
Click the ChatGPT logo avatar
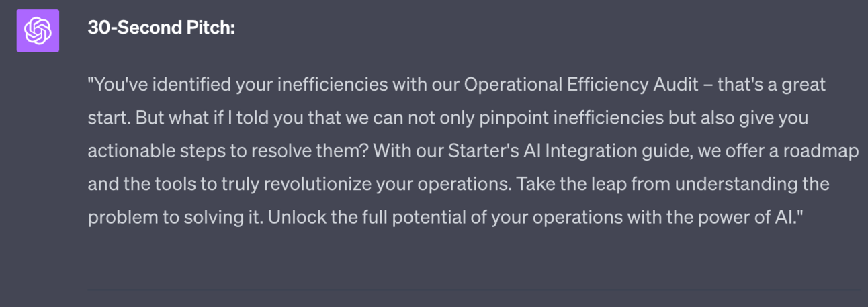38,31
